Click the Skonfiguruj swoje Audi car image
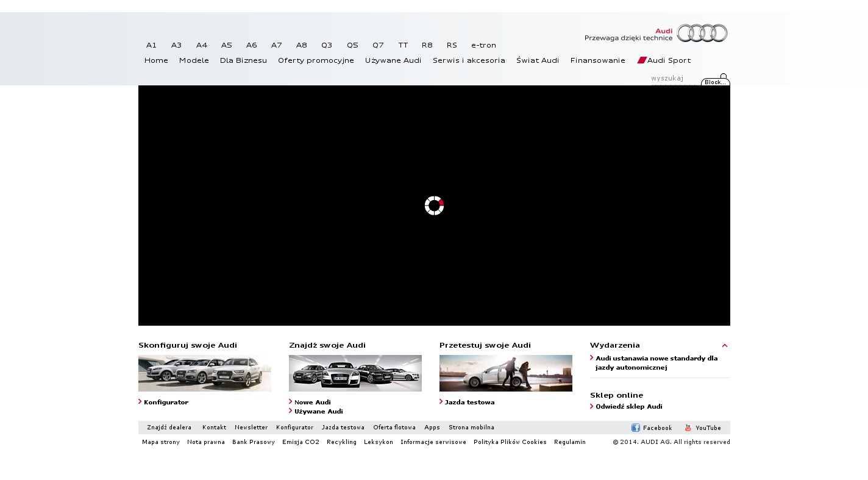868x480 pixels. coord(205,373)
